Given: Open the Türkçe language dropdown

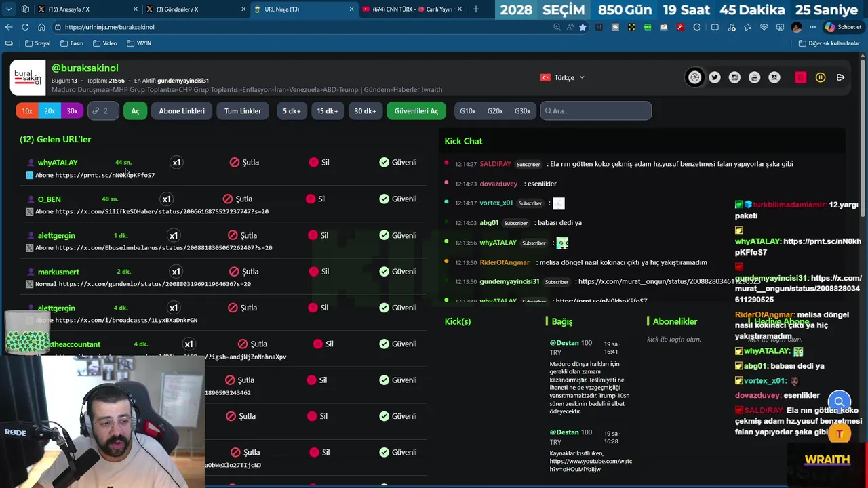Looking at the screenshot, I should pyautogui.click(x=562, y=77).
